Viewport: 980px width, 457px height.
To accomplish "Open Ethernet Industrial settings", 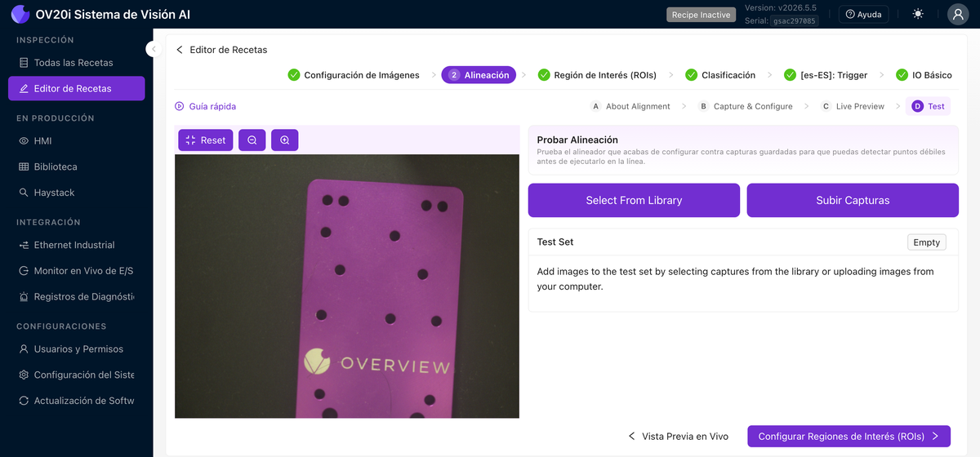I will point(77,245).
